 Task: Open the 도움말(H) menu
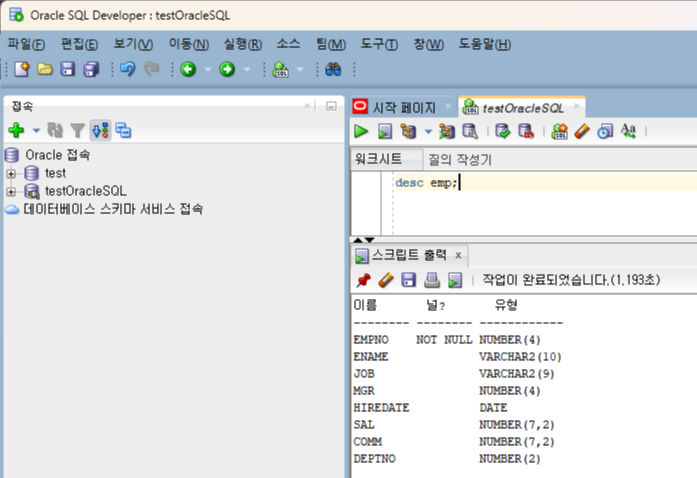485,44
